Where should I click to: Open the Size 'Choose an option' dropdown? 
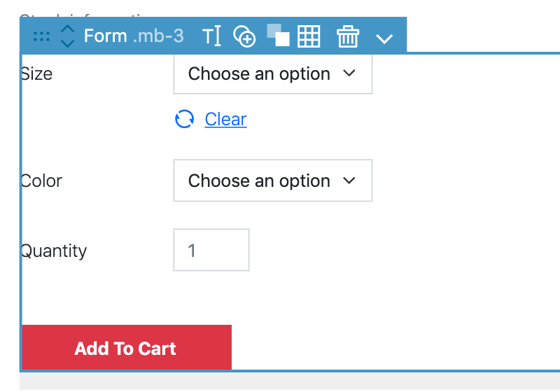273,74
